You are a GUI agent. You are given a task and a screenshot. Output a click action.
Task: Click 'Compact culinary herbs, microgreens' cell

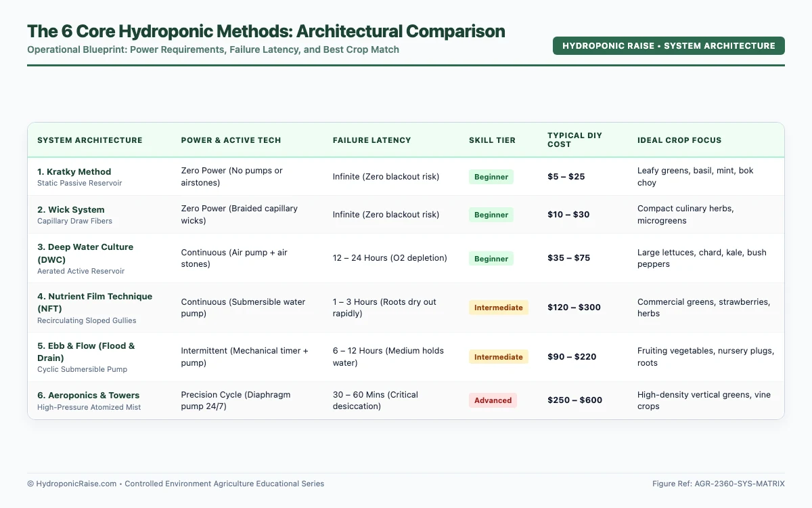click(685, 215)
